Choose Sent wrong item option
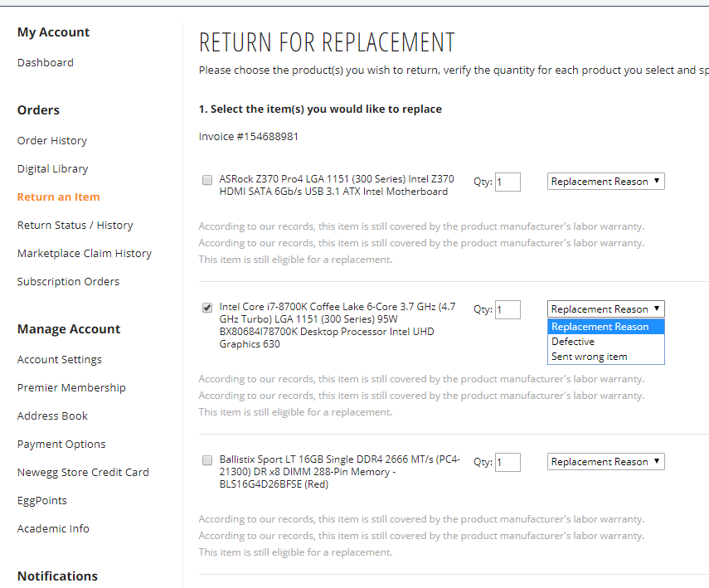 pos(589,357)
